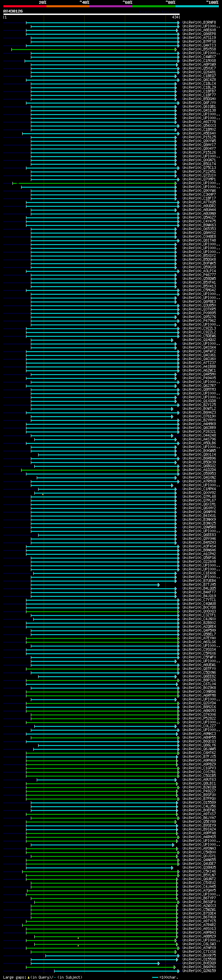Click hit label UniRef100_C4WRX7

coord(199,57)
